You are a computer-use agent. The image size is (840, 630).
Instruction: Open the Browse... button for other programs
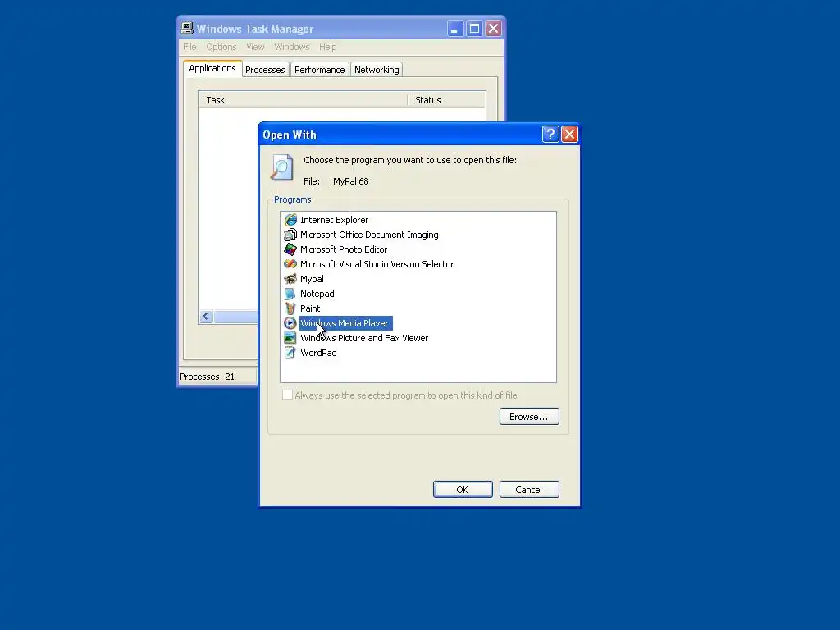529,416
